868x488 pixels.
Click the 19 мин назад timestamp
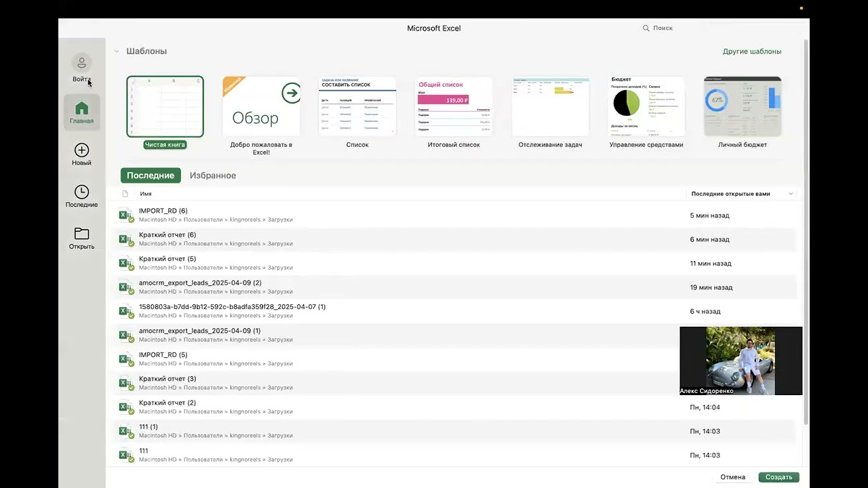711,287
